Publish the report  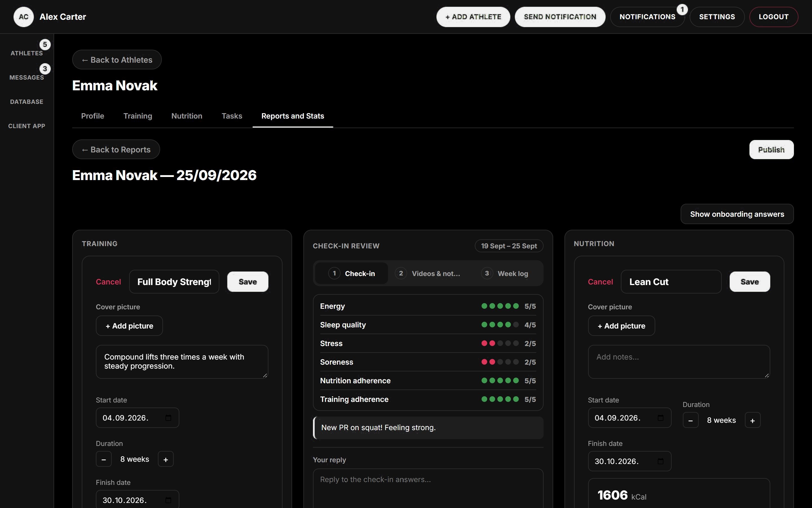[771, 150]
